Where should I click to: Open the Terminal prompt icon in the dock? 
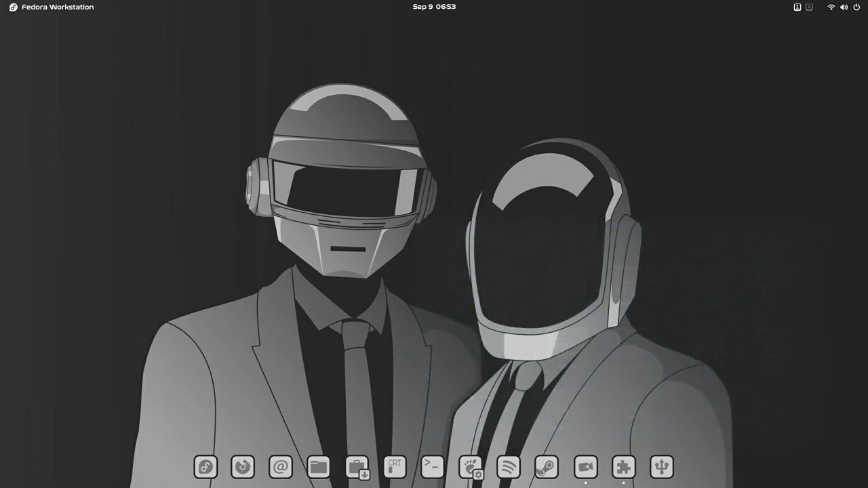click(433, 467)
